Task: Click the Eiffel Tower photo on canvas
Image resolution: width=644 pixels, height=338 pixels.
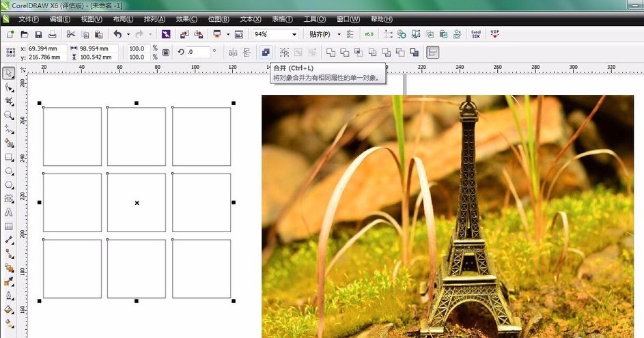Action: (447, 216)
